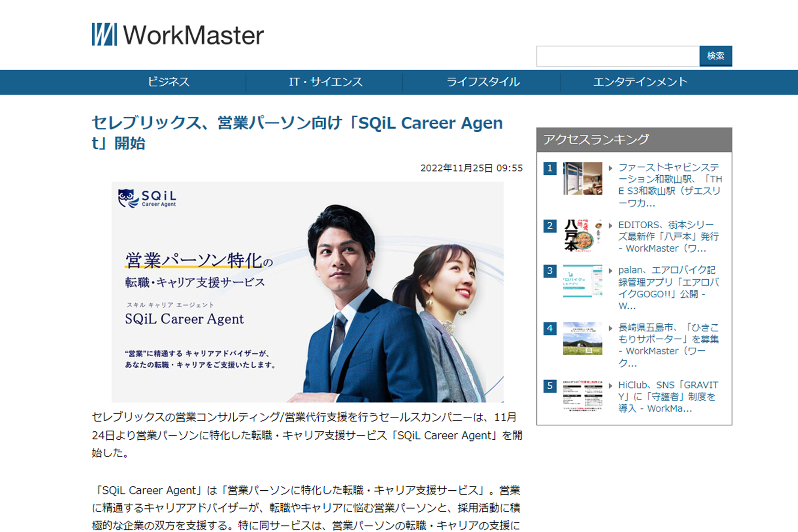This screenshot has width=798, height=532.
Task: Open the ライフスタイル menu
Action: (483, 82)
